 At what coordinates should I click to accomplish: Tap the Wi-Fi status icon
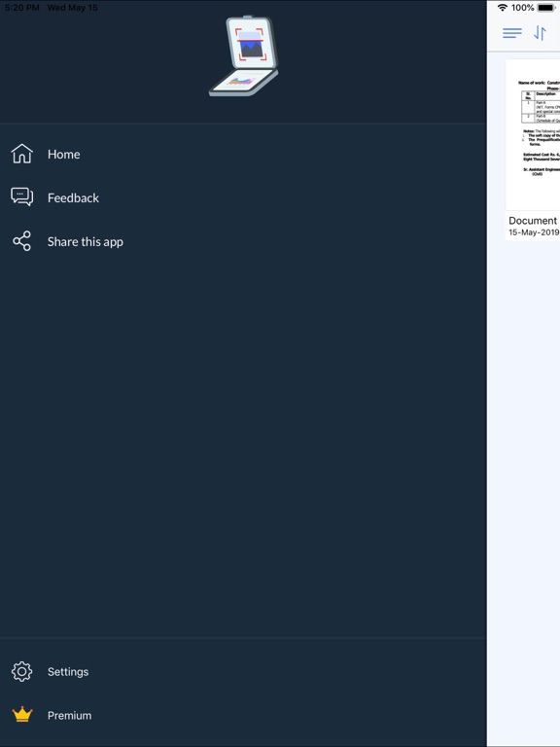(x=503, y=8)
